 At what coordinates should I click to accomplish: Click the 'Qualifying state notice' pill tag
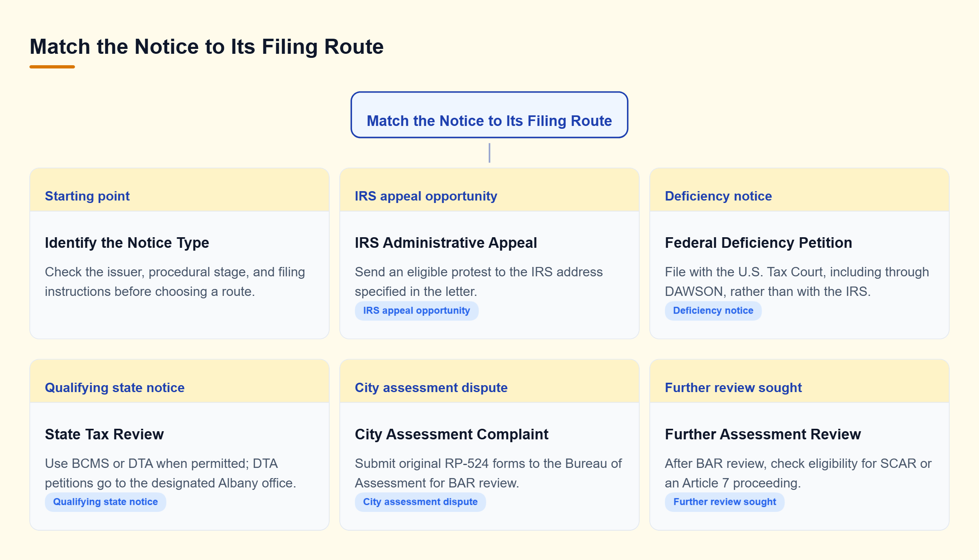point(105,502)
